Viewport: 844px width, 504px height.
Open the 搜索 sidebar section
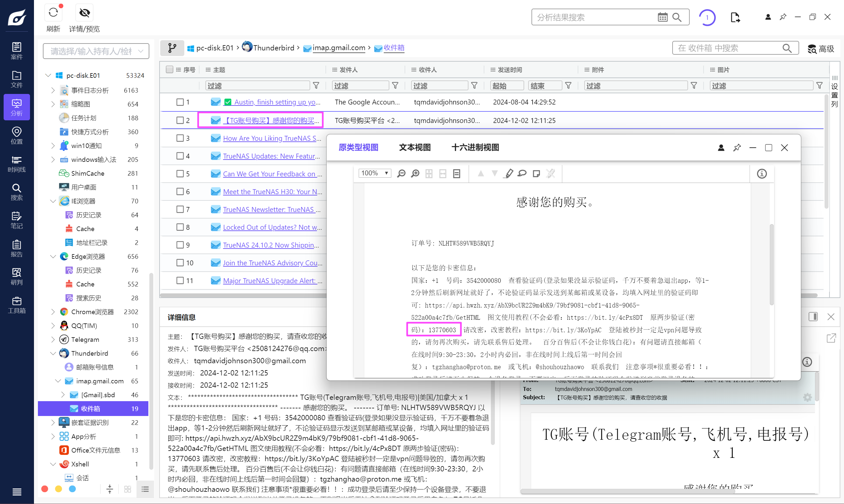(x=16, y=192)
